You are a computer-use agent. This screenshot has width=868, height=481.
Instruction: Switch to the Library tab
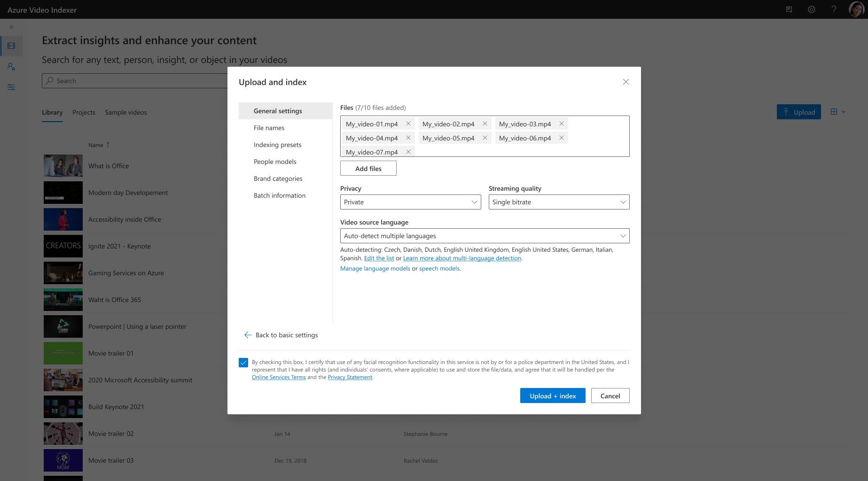(52, 112)
